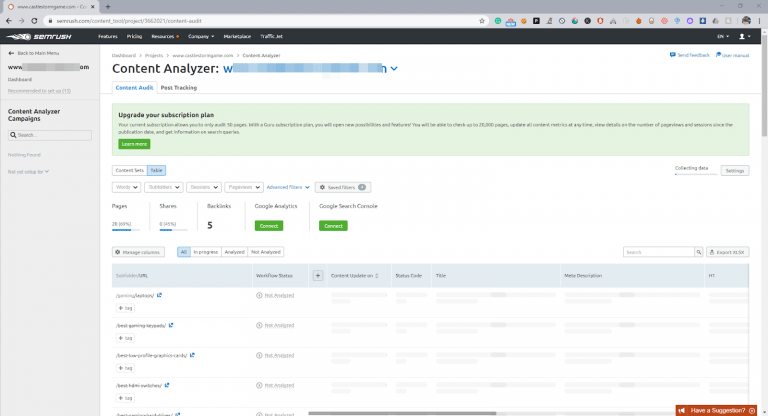This screenshot has height=416, width=768.
Task: Expand Advanced filters
Action: point(288,187)
